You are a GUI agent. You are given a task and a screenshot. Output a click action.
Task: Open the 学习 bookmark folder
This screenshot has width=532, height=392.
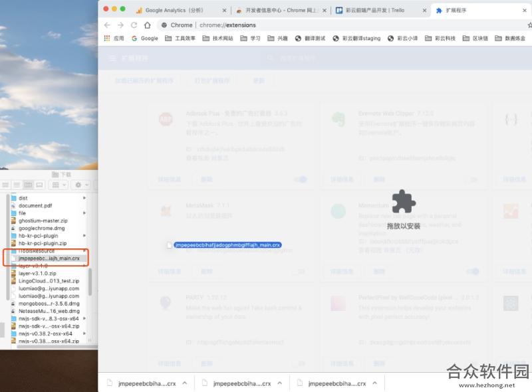[250, 39]
